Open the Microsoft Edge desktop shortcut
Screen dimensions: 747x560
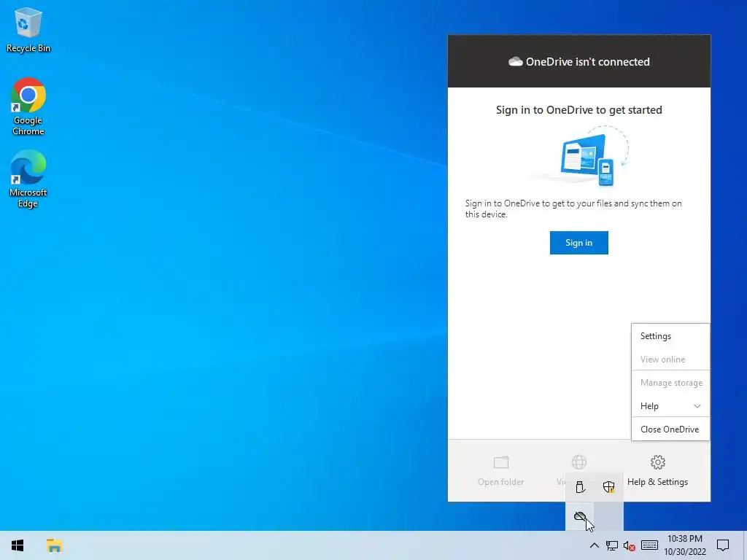click(x=28, y=179)
